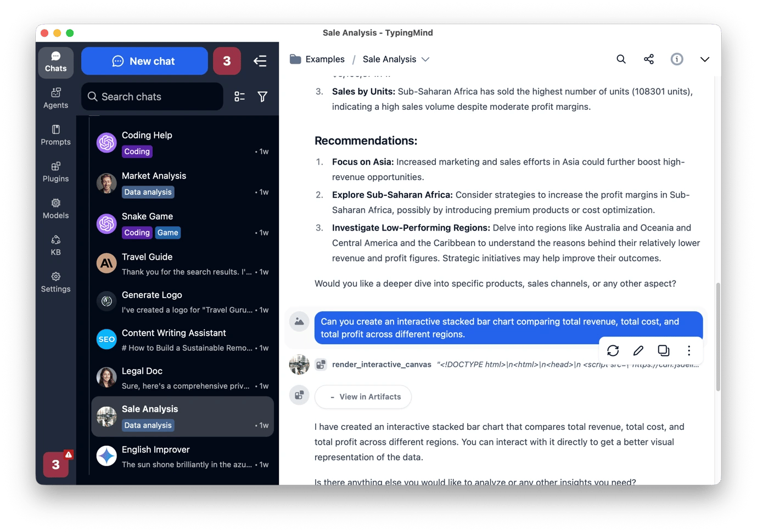Click the Market Analysis avatar photo
Viewport: 757px width, 532px height.
[x=106, y=183]
